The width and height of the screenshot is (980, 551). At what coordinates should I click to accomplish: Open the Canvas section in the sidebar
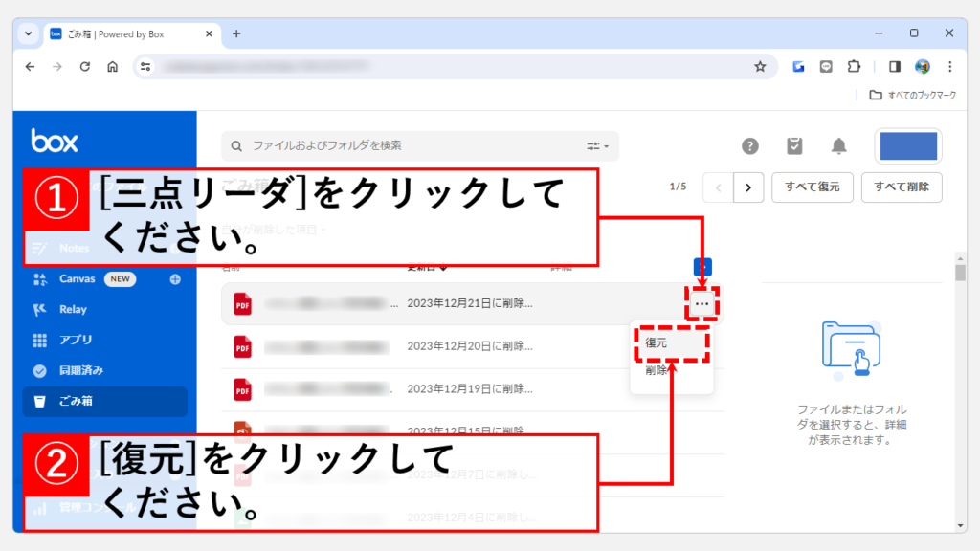tap(77, 278)
